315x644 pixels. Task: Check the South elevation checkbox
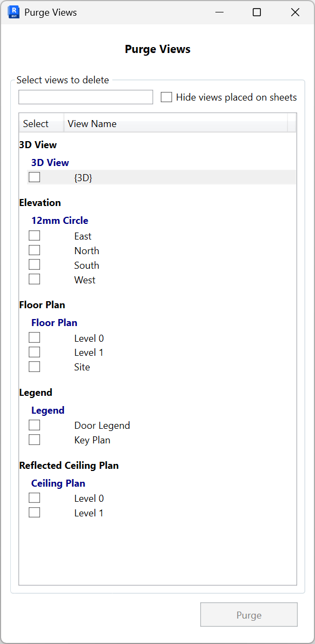tap(34, 264)
